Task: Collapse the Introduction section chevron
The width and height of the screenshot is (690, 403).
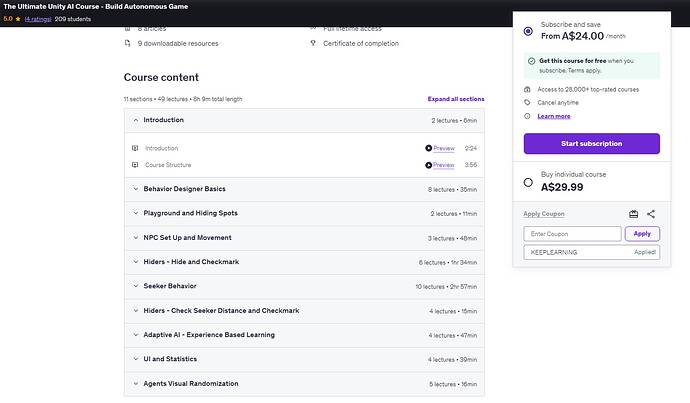Action: point(136,120)
